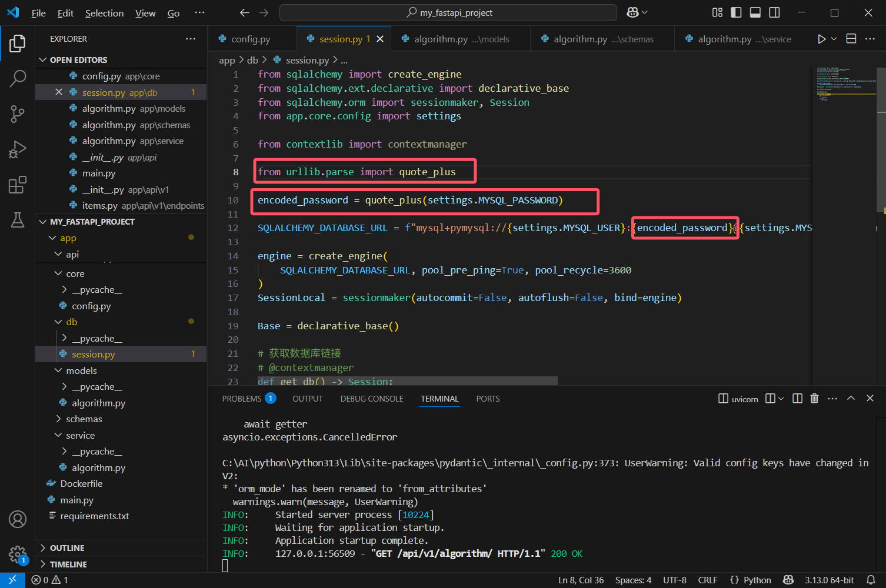This screenshot has height=588, width=886.
Task: Open the Extensions view
Action: [18, 185]
